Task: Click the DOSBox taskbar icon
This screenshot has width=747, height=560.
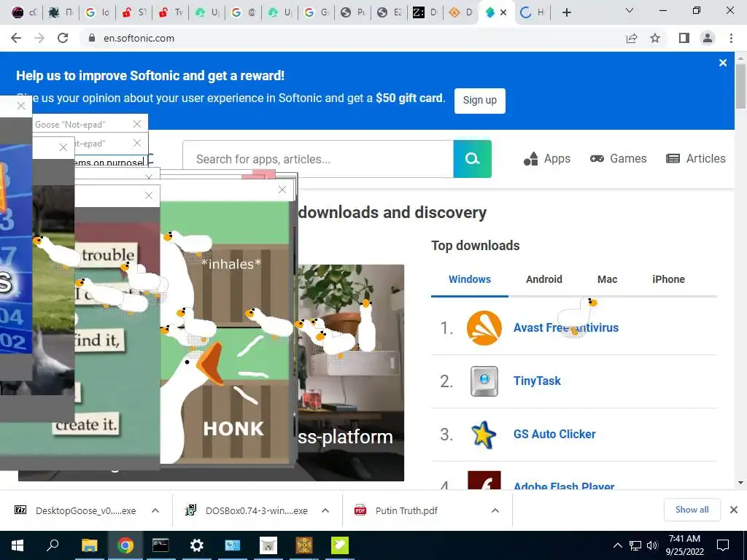Action: coord(304,545)
